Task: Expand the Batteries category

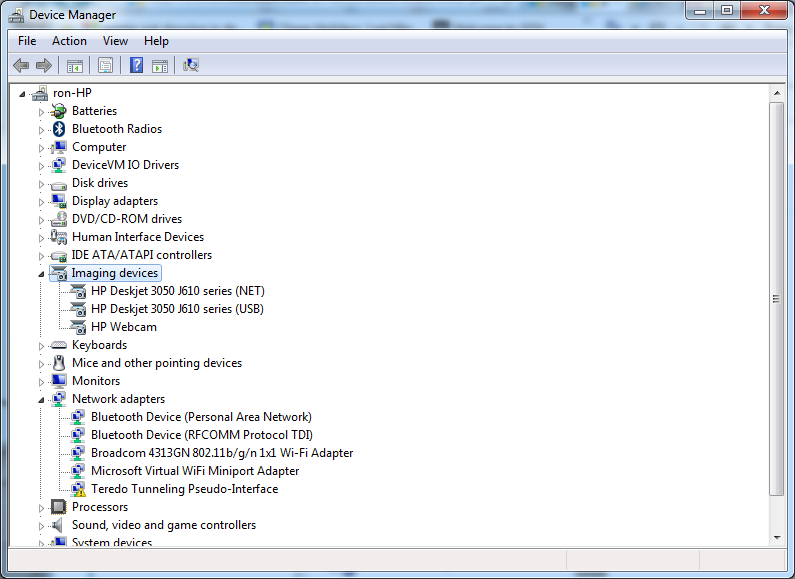Action: (42, 112)
